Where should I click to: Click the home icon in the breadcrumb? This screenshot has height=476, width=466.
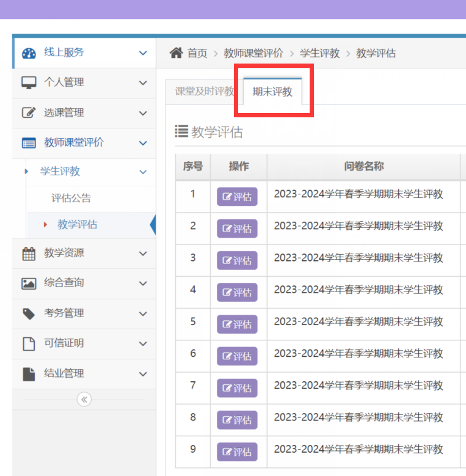coord(176,53)
